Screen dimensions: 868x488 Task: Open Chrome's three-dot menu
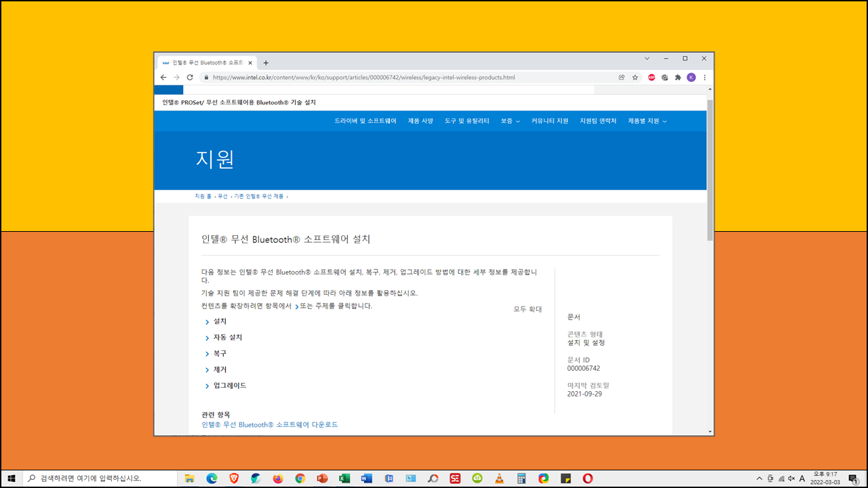705,77
